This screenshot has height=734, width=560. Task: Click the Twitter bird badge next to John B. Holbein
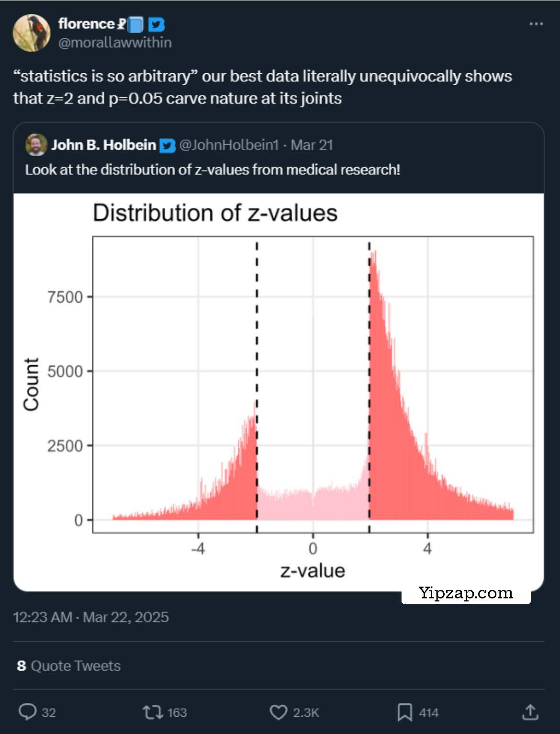point(168,145)
